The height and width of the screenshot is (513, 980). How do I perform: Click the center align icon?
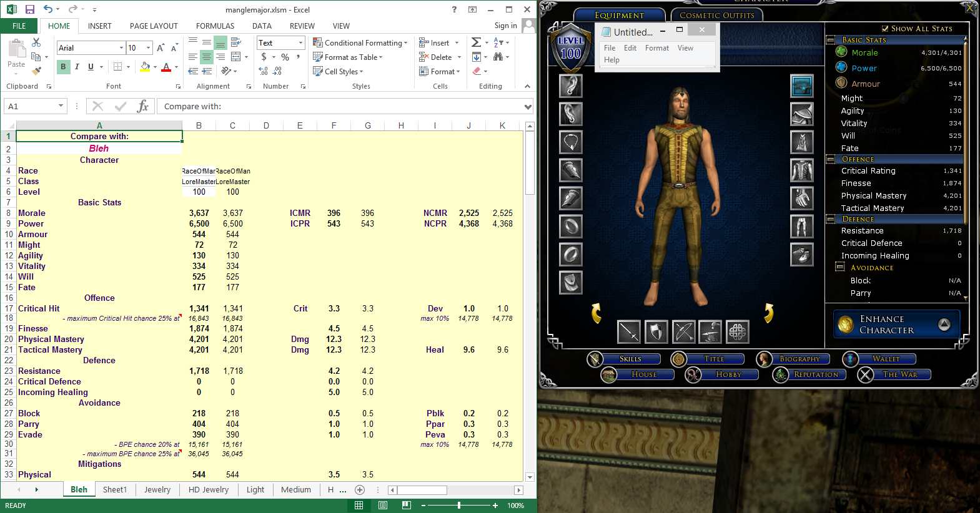pos(207,57)
